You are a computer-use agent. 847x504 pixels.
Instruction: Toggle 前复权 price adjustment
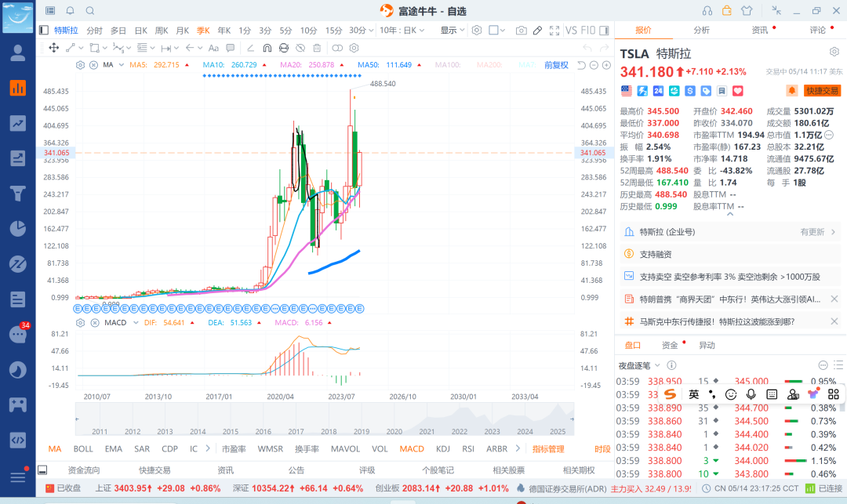556,65
